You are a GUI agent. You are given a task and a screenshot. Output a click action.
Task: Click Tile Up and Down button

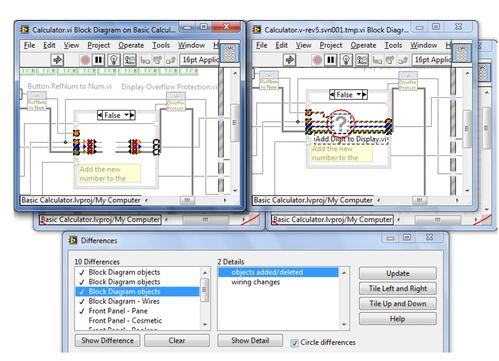pos(398,304)
